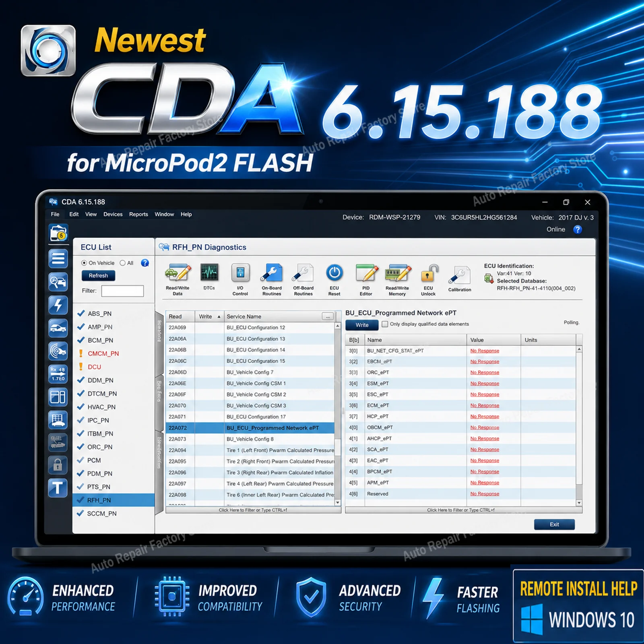Select the All radio button
The width and height of the screenshot is (644, 644).
(123, 263)
